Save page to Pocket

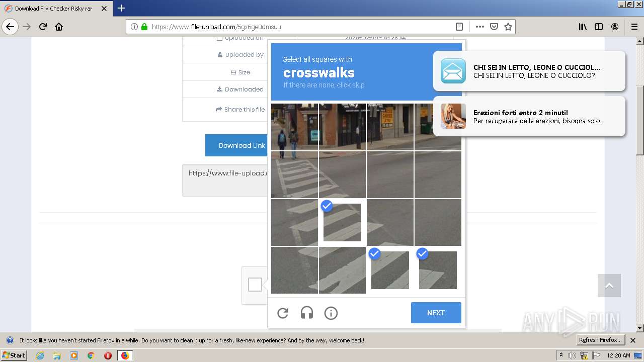494,27
